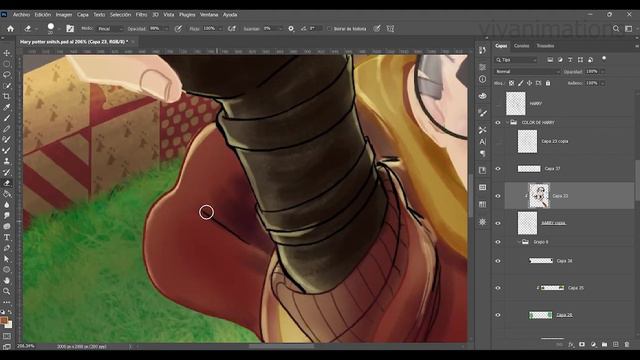Open the brush preset picker dropdown

click(59, 29)
